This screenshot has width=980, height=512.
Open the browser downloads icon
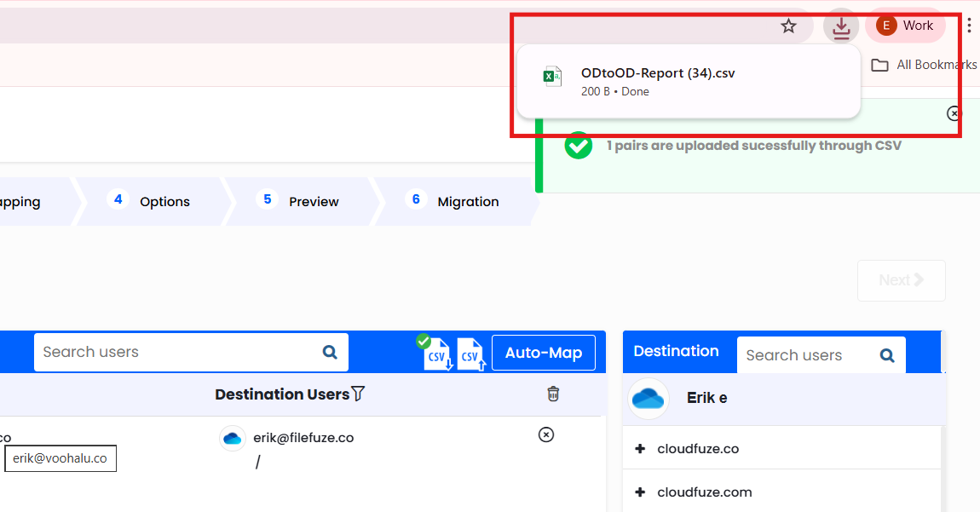click(x=841, y=26)
